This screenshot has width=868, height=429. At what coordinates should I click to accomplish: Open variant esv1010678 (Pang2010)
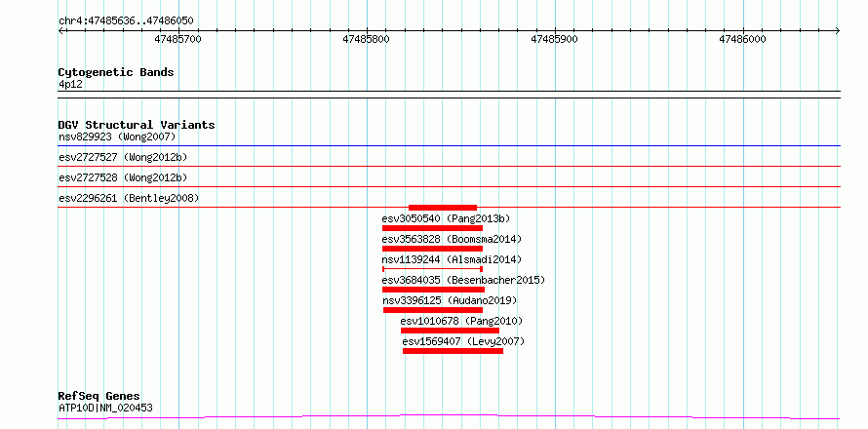tap(461, 321)
